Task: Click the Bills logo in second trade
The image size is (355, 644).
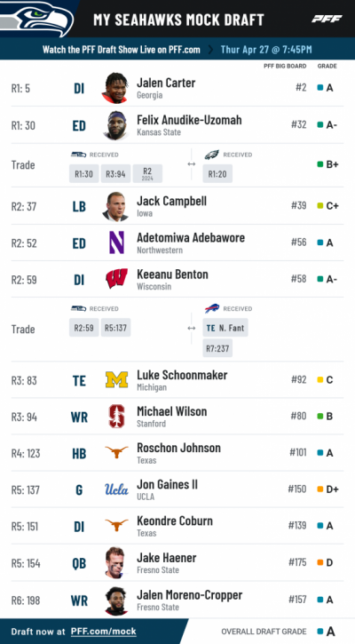Action: pos(212,308)
